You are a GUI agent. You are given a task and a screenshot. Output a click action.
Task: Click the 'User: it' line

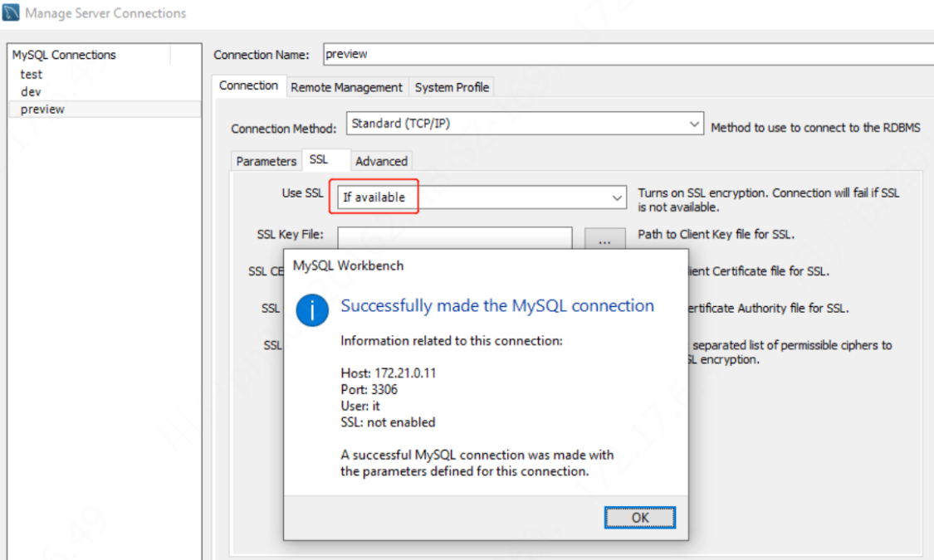(x=360, y=406)
